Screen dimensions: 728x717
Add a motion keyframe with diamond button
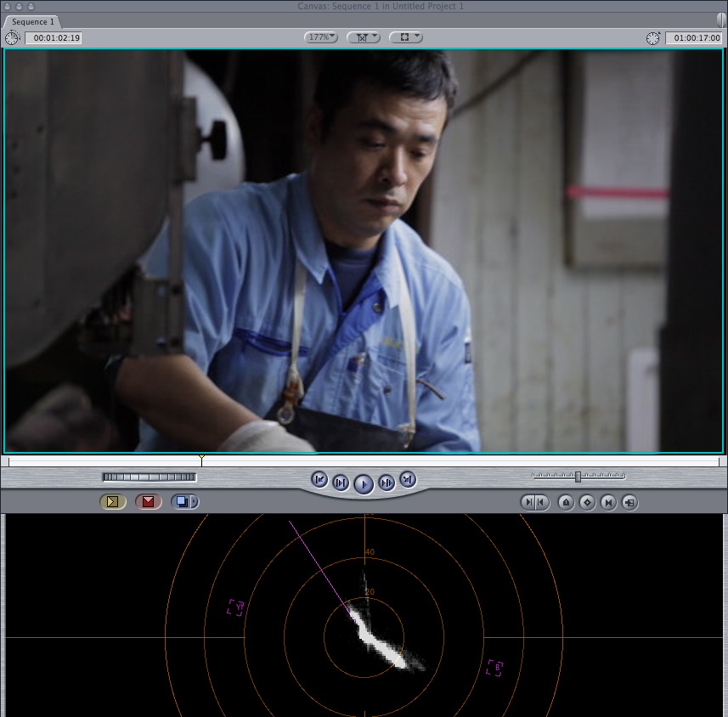[x=587, y=502]
